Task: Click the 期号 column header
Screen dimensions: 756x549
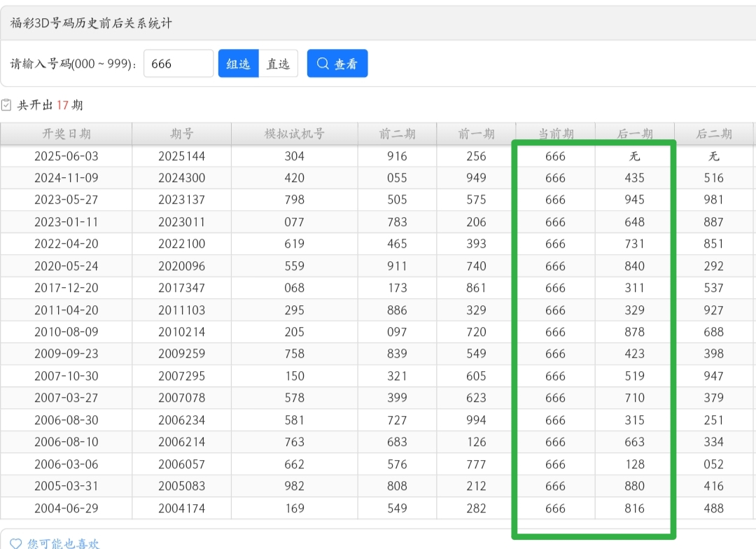Action: pyautogui.click(x=182, y=134)
